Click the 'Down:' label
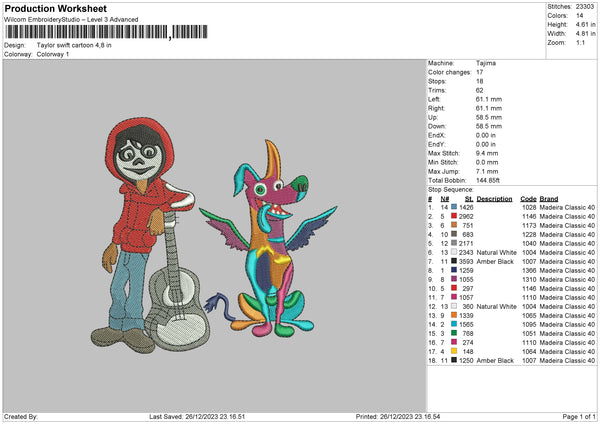 (437, 126)
